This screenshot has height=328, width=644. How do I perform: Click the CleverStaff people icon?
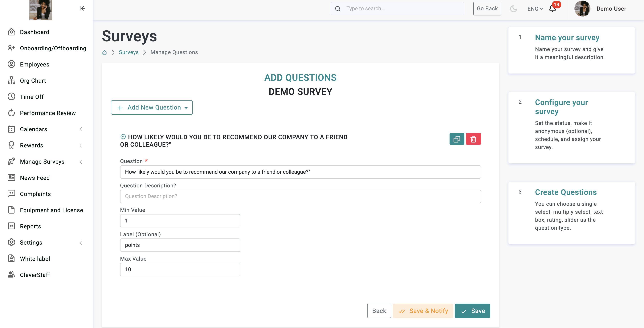coord(11,275)
